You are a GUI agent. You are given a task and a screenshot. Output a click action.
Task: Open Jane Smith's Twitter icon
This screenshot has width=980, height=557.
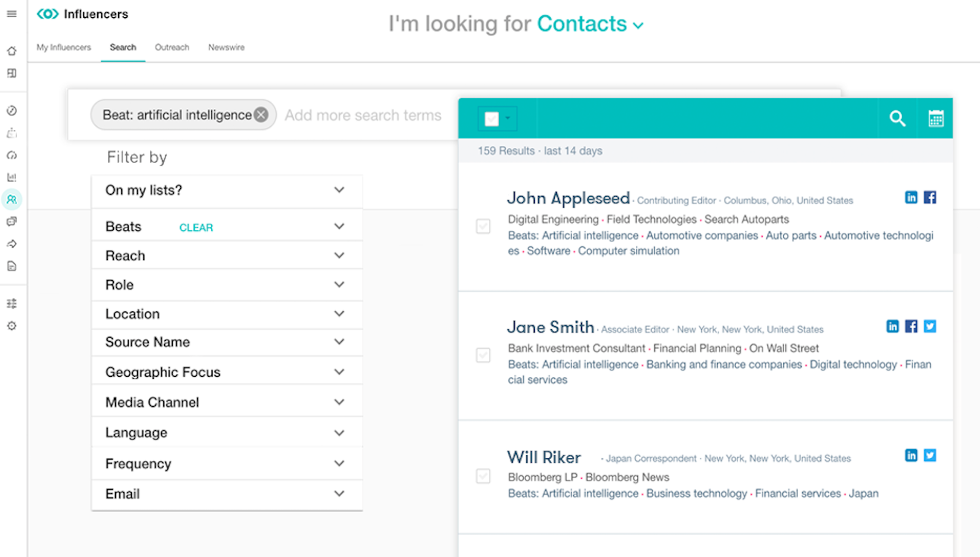click(x=930, y=326)
